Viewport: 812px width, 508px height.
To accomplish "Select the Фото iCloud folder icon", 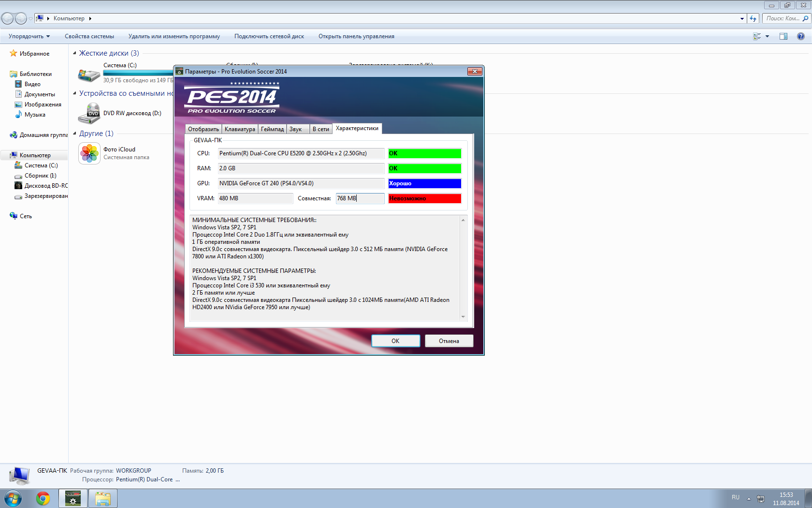I will (89, 153).
